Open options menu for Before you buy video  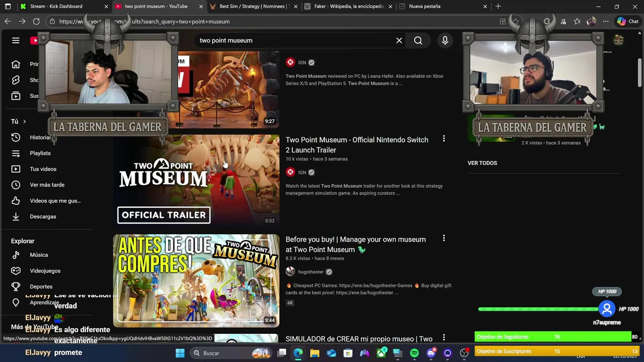pyautogui.click(x=444, y=238)
